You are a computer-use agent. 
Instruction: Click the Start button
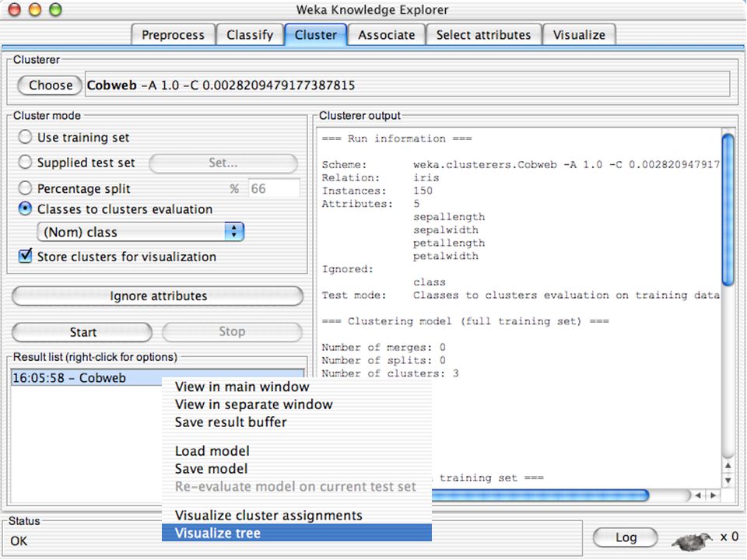pos(82,332)
